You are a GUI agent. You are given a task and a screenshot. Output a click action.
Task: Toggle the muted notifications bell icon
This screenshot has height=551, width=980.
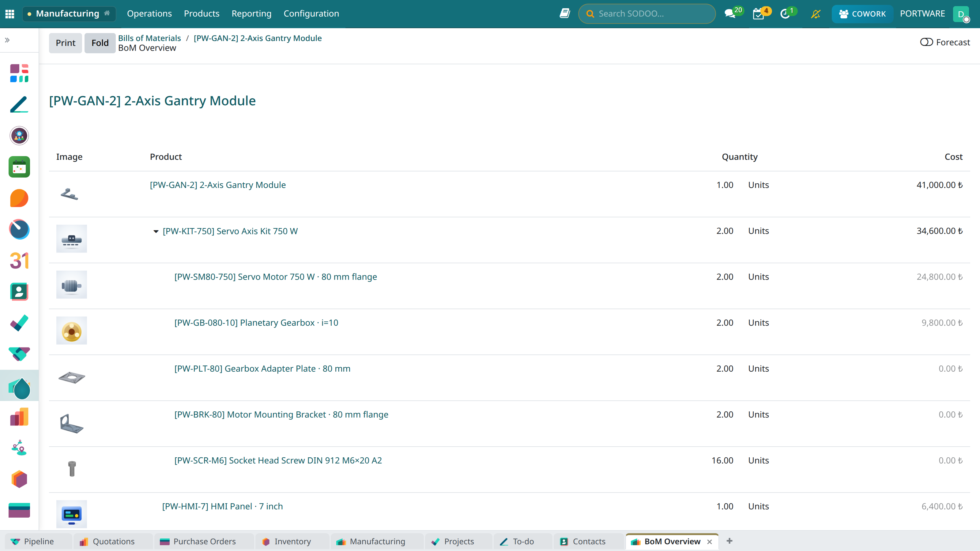pos(815,14)
